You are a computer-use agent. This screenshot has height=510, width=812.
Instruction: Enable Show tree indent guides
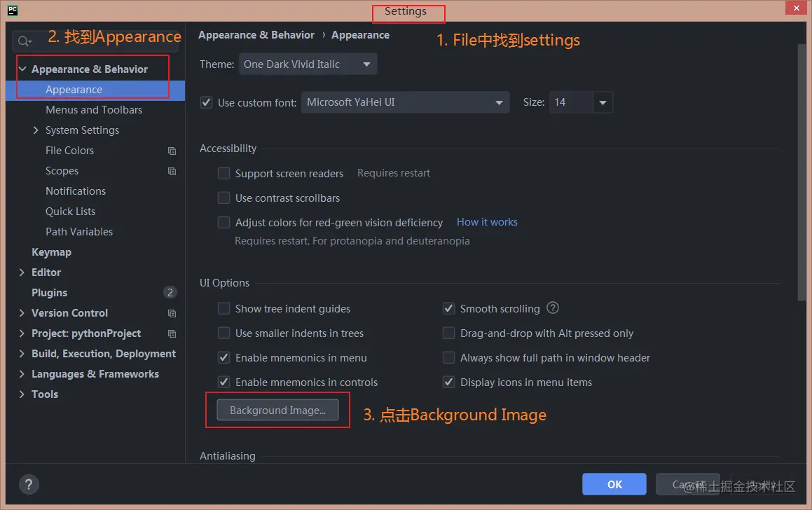[x=223, y=308]
